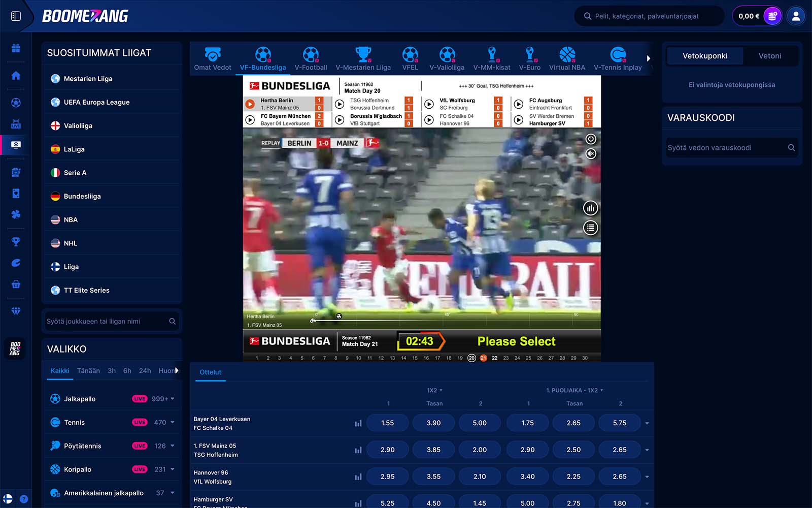The width and height of the screenshot is (812, 508).
Task: Expand the Jalkapallo sport category
Action: [x=173, y=399]
